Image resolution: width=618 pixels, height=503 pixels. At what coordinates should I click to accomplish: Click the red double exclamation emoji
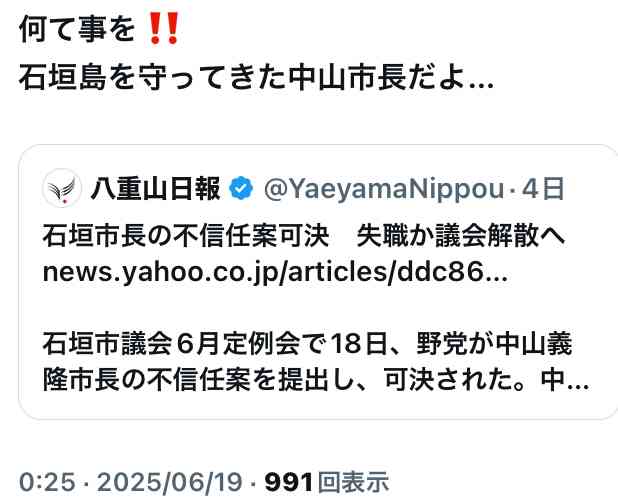[x=163, y=28]
